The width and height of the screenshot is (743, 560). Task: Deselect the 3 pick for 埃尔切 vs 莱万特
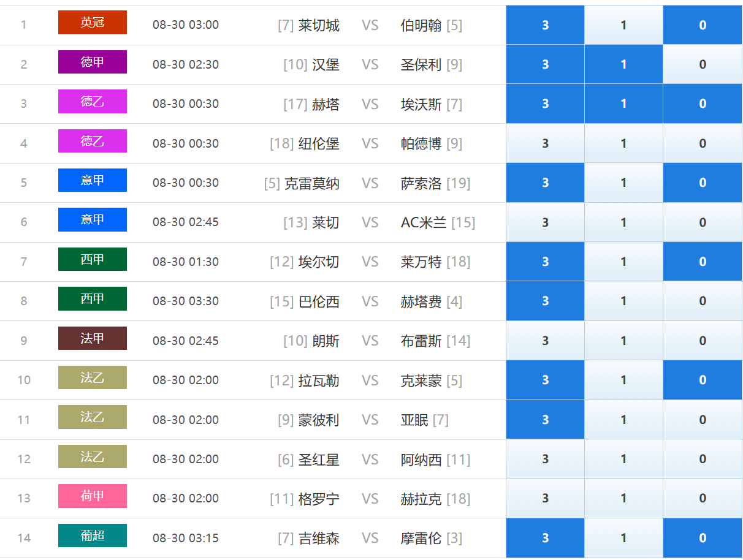pyautogui.click(x=545, y=262)
